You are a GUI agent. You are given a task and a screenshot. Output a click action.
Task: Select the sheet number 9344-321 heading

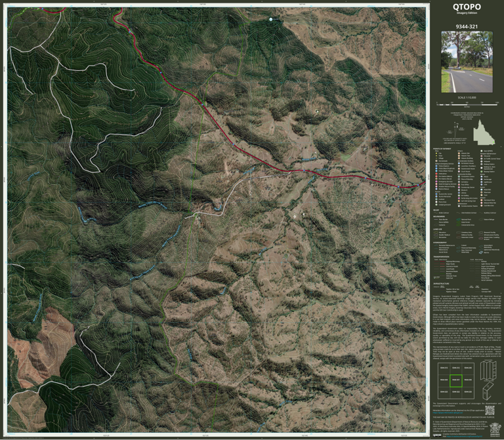(x=467, y=27)
